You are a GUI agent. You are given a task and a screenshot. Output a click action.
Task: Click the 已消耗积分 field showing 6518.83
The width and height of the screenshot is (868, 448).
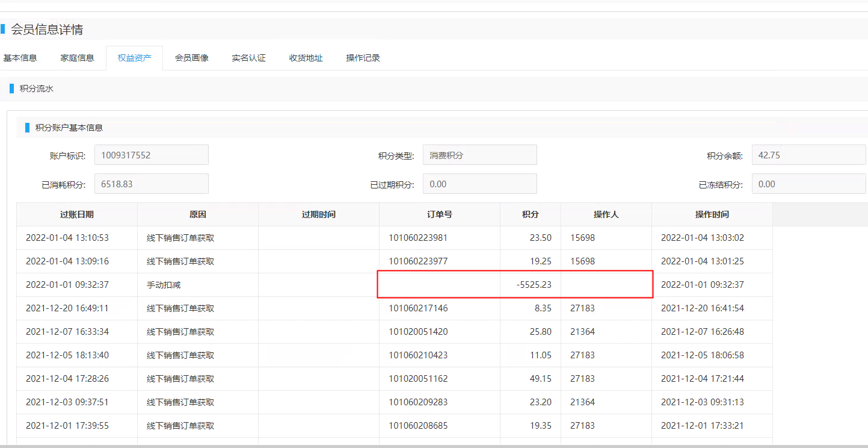(151, 184)
